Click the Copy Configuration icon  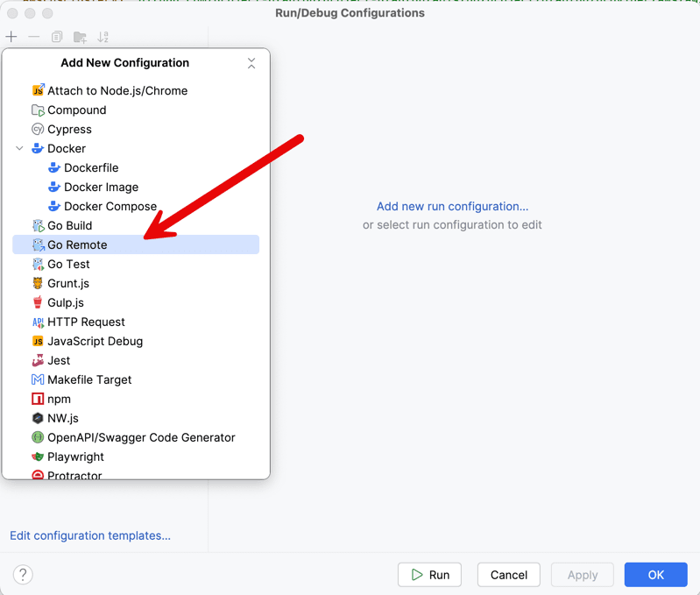pos(57,37)
